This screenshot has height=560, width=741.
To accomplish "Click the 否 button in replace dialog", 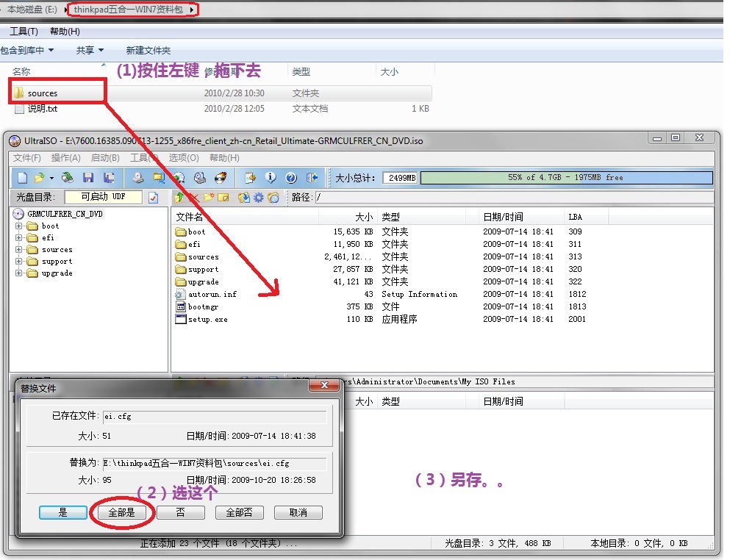I will 181,513.
